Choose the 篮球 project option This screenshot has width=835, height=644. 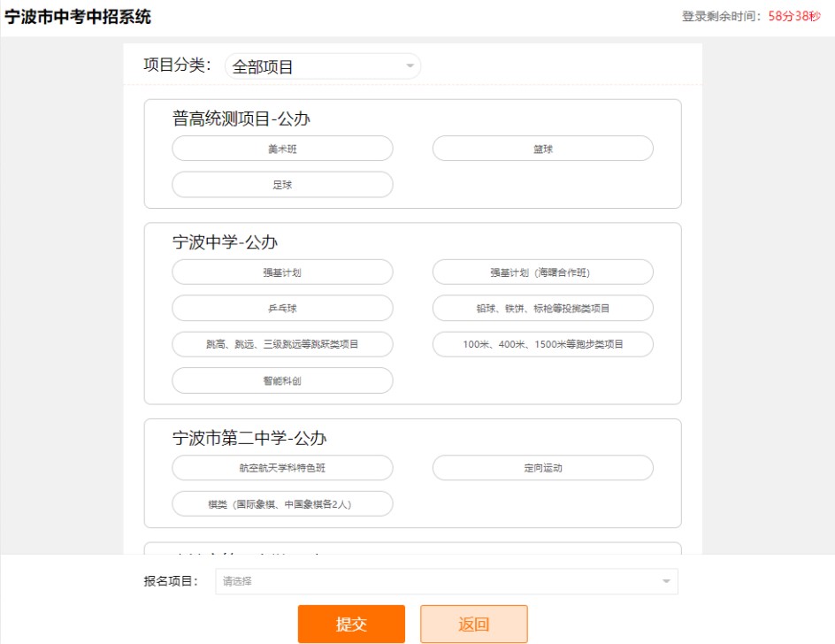(542, 149)
